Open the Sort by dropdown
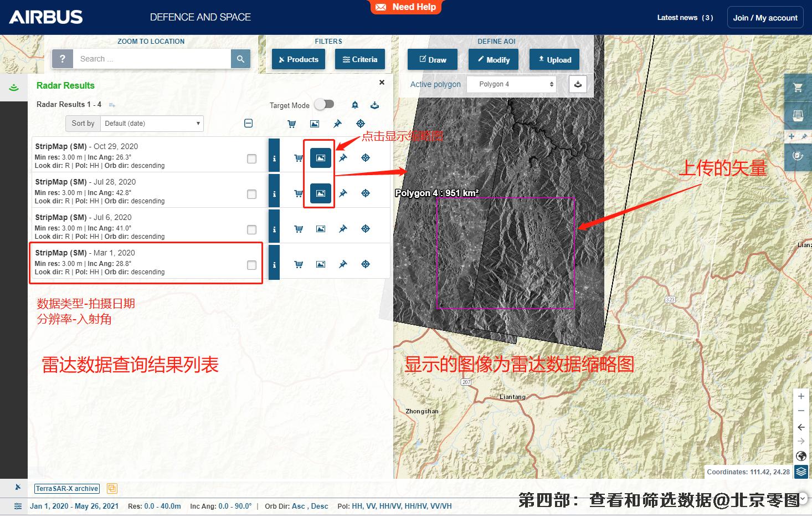812x517 pixels. pos(152,124)
